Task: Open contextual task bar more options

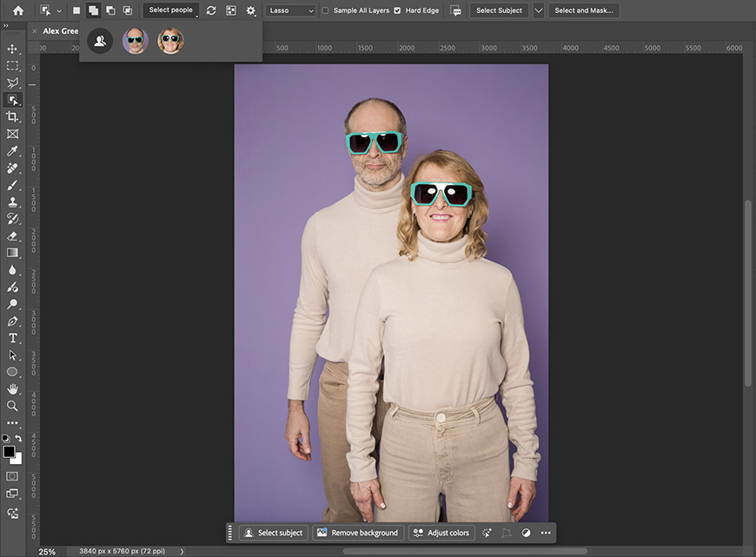Action: 546,533
